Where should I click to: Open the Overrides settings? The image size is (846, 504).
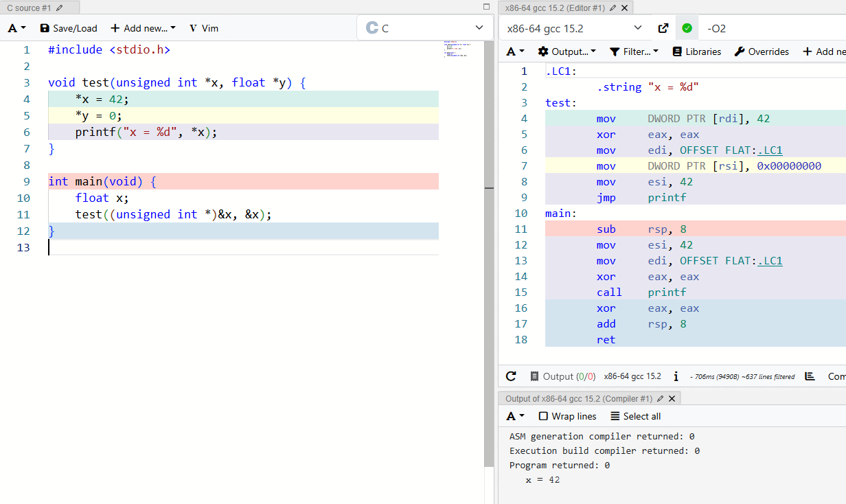(762, 51)
